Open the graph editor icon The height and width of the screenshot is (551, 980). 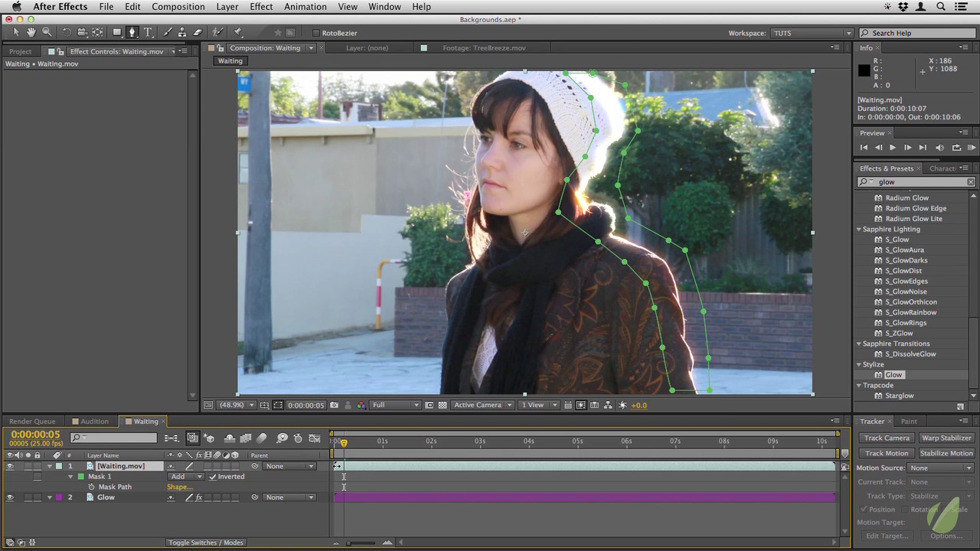tap(314, 438)
